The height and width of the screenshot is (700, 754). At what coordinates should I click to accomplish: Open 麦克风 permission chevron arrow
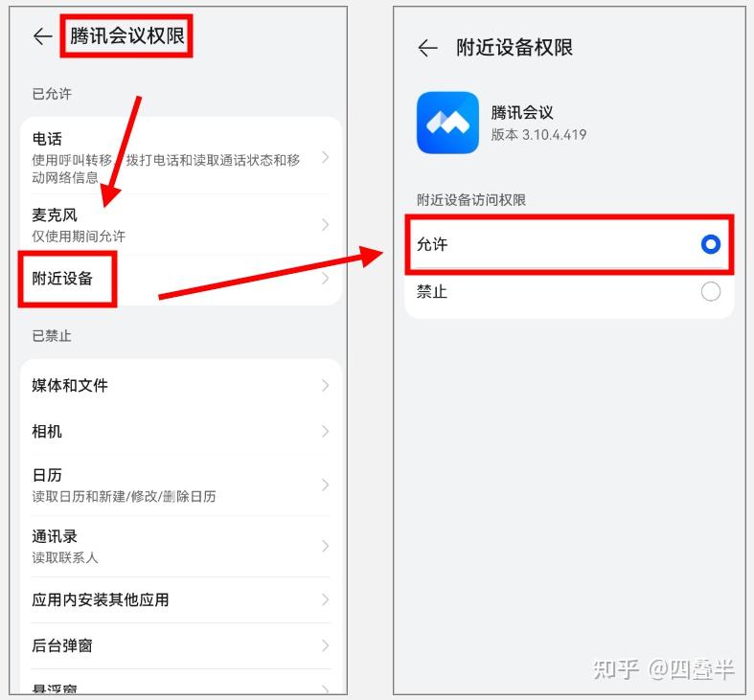coord(326,224)
